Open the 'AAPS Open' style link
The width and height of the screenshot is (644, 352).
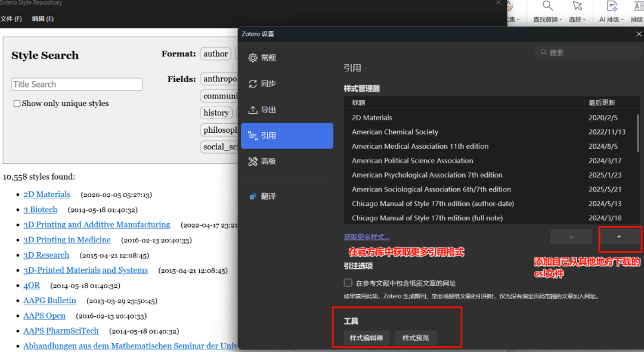44,316
